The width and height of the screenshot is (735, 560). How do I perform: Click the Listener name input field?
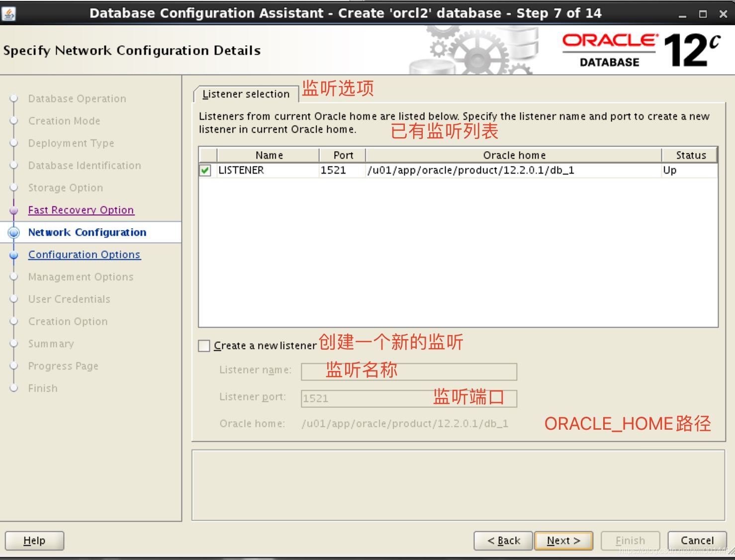(x=409, y=372)
